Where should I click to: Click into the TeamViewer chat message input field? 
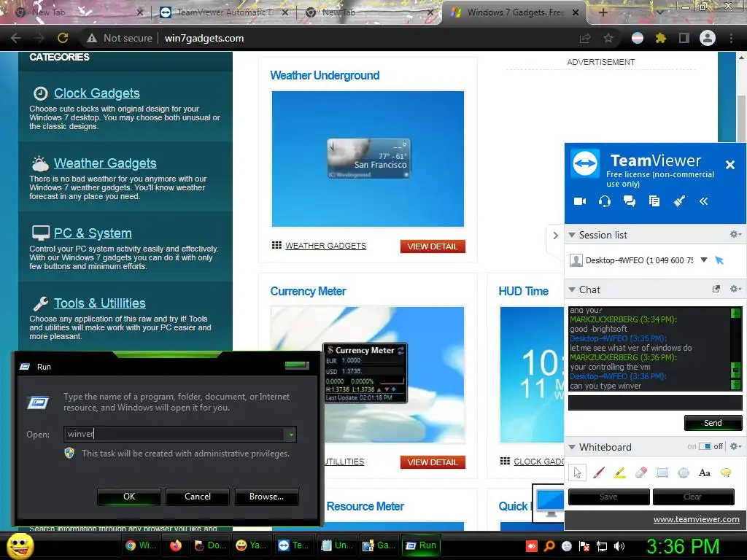(655, 402)
